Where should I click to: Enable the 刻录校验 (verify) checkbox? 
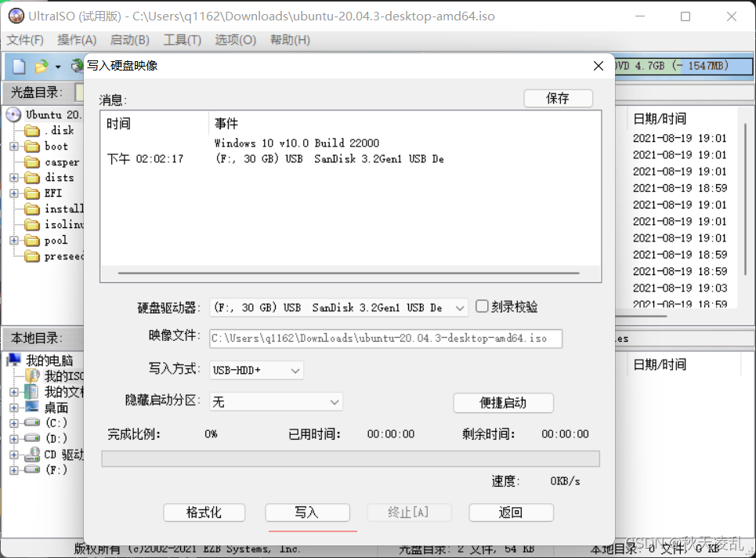(482, 306)
